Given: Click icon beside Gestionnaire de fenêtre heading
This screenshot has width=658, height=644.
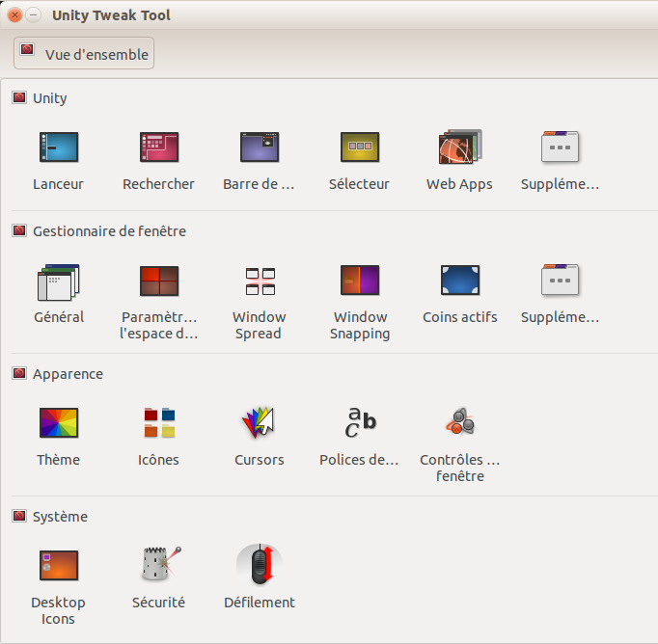Looking at the screenshot, I should tap(19, 230).
